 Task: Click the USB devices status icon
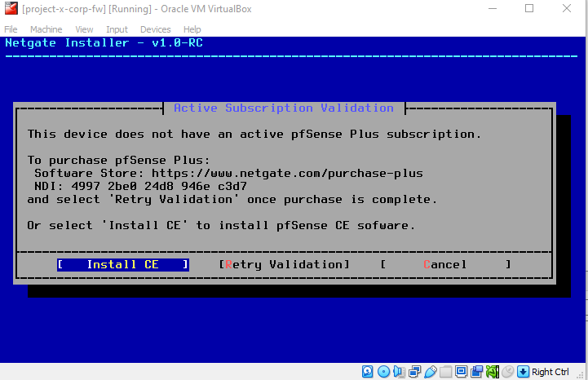click(431, 372)
